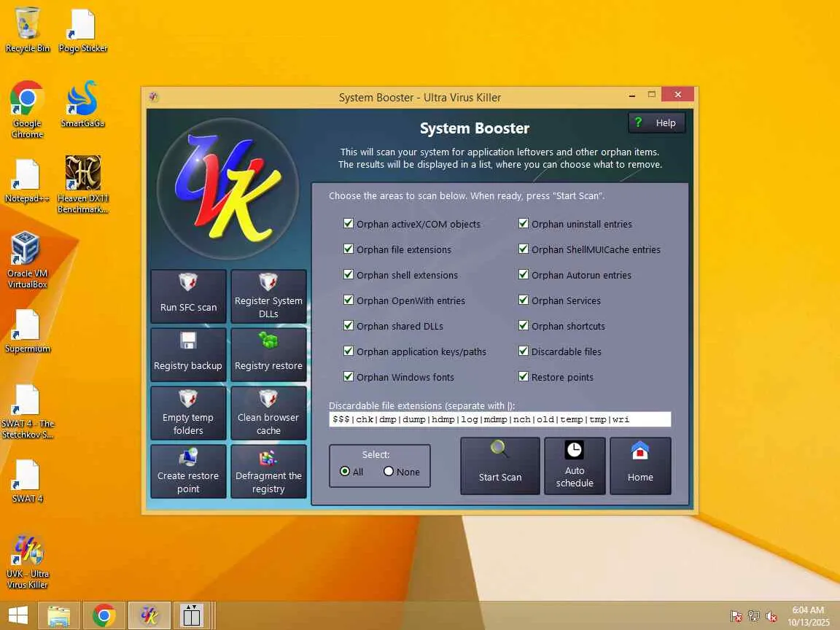Image resolution: width=840 pixels, height=630 pixels.
Task: Open Register System DLLs tool
Action: pyautogui.click(x=268, y=296)
